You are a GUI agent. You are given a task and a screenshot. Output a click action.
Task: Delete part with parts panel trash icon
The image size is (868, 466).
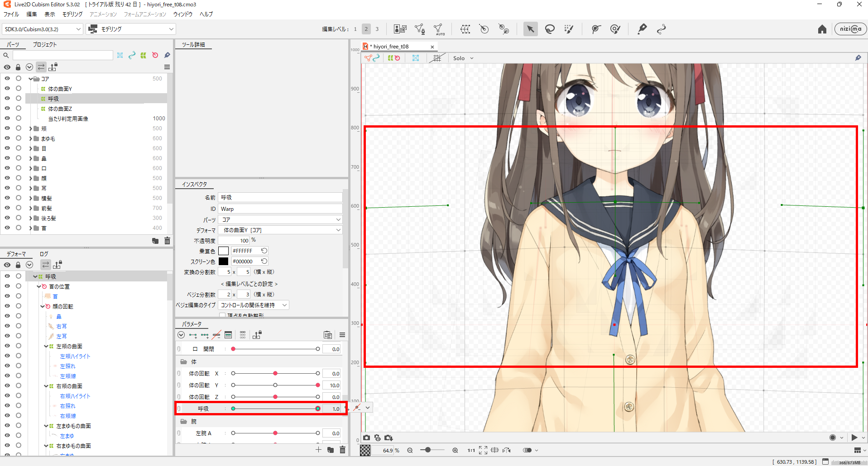(167, 241)
